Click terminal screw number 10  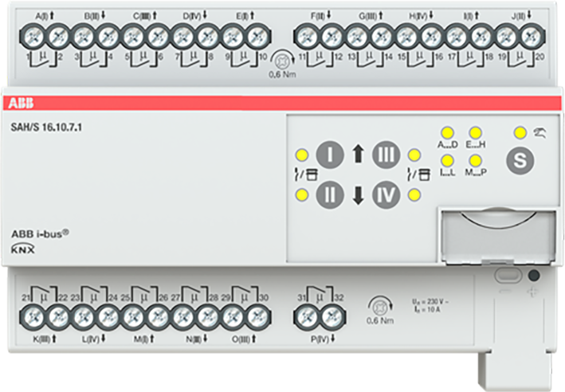pos(258,37)
